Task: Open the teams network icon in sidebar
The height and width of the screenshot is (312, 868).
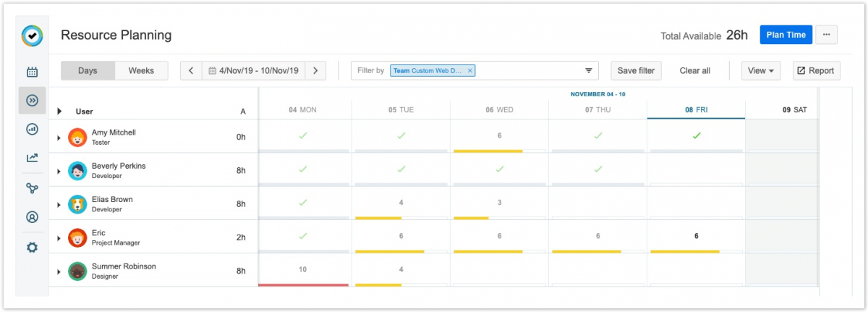Action: [32, 188]
